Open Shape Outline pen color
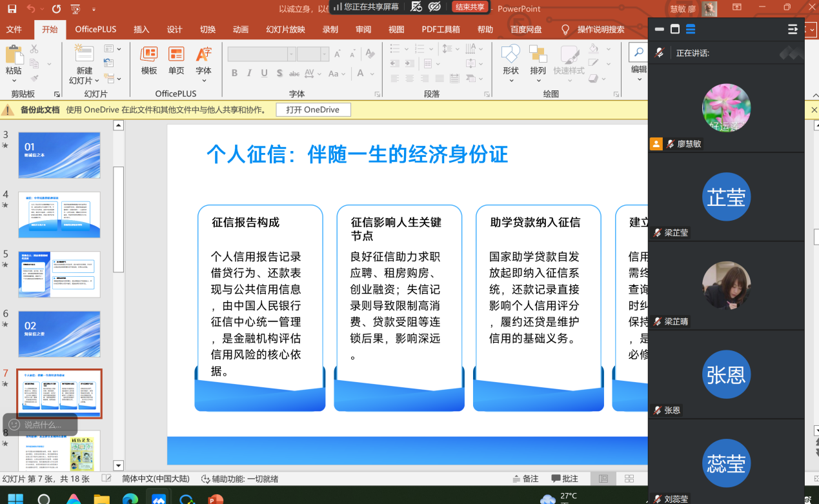 click(593, 63)
